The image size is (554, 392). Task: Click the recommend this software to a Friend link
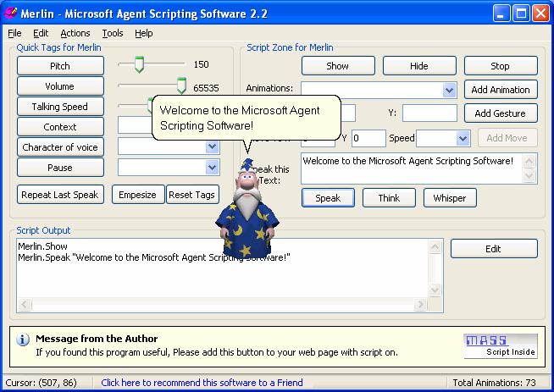pyautogui.click(x=202, y=383)
